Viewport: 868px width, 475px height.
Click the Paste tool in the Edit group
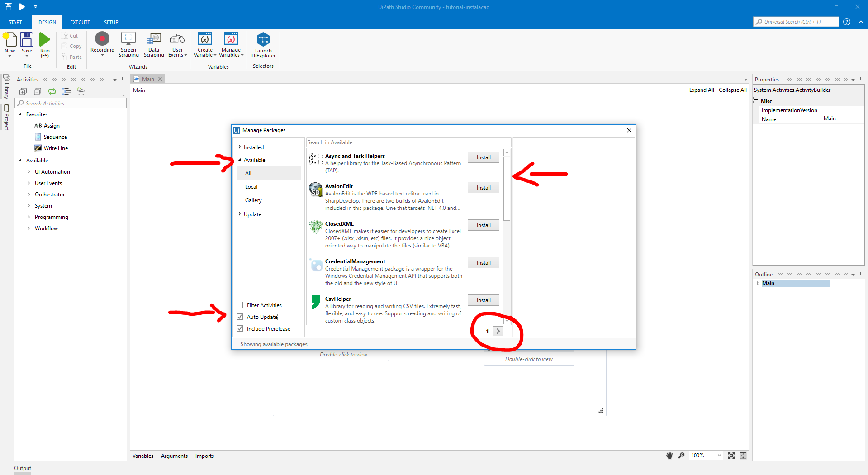(x=71, y=57)
